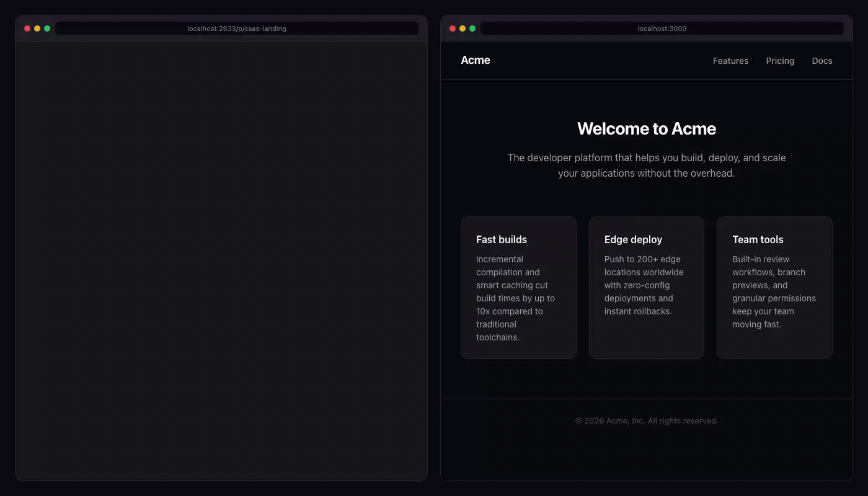This screenshot has width=868, height=496.
Task: Click the yellow minimize icon on right browser
Action: (461, 28)
